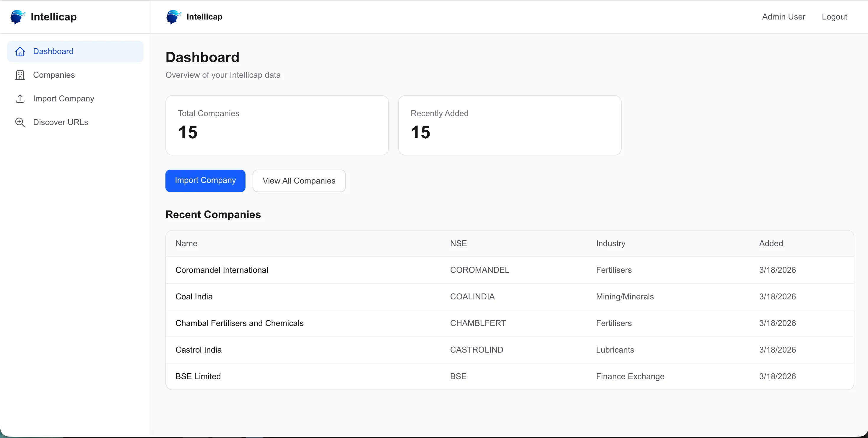
Task: Select the Recently Added card
Action: click(x=510, y=125)
